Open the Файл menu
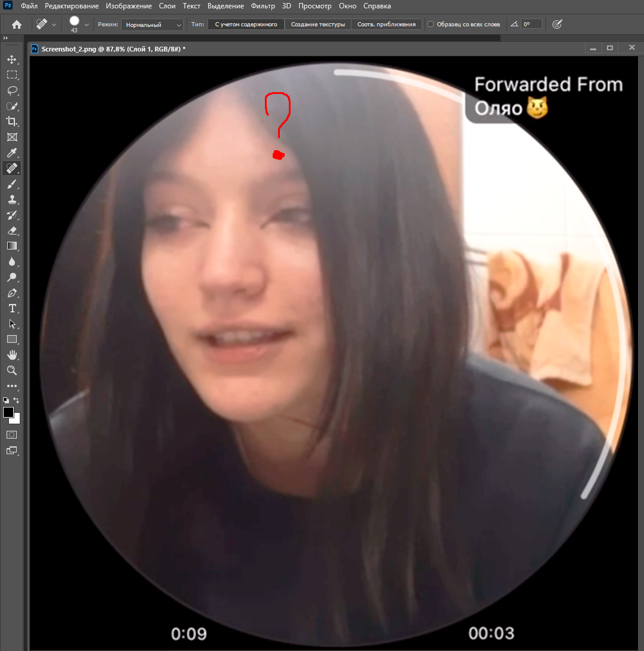644x651 pixels. [x=29, y=6]
